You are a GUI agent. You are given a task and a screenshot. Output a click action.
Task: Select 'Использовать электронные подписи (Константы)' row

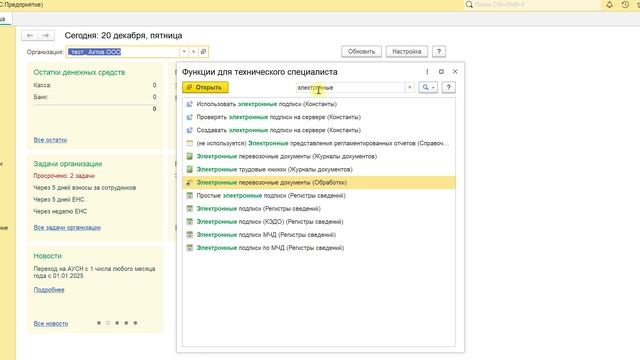tap(319, 104)
